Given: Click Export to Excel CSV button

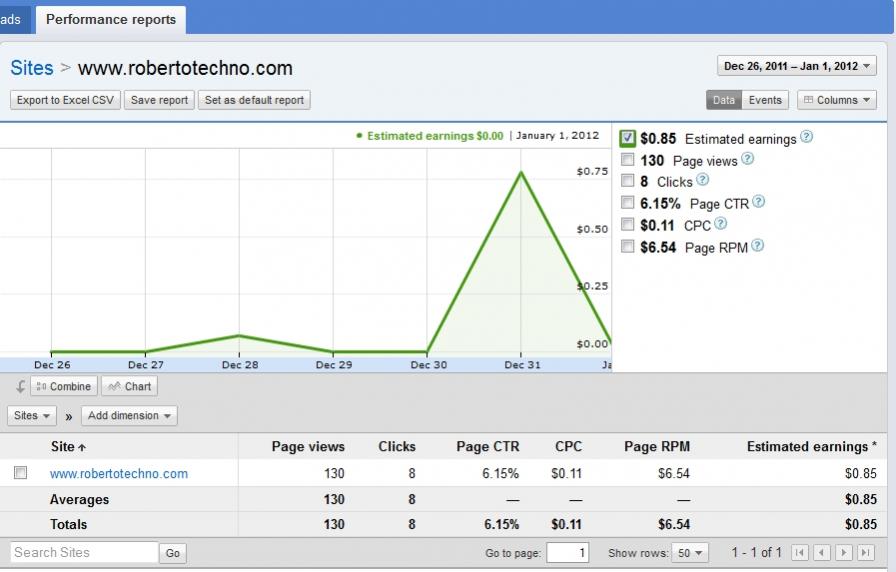Looking at the screenshot, I should (65, 100).
